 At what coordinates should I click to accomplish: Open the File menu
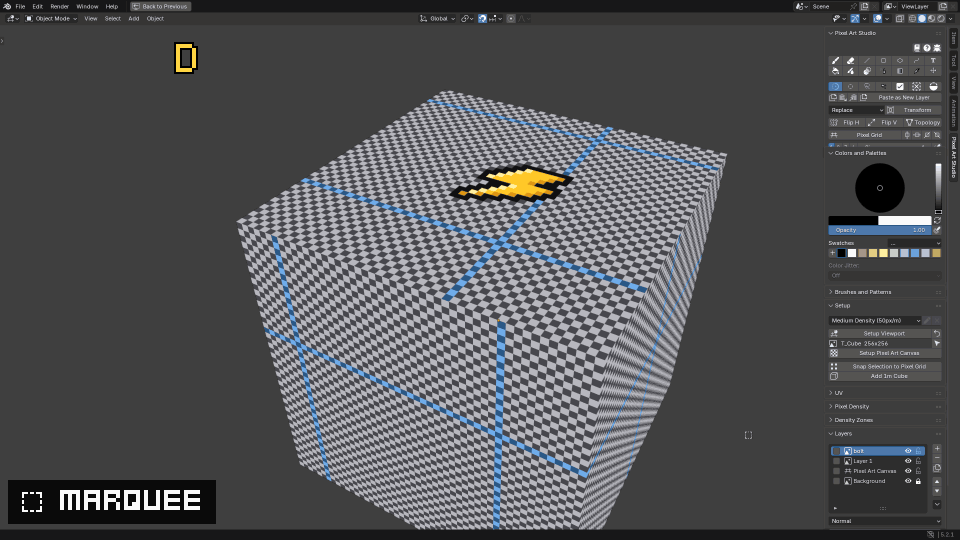[20, 6]
